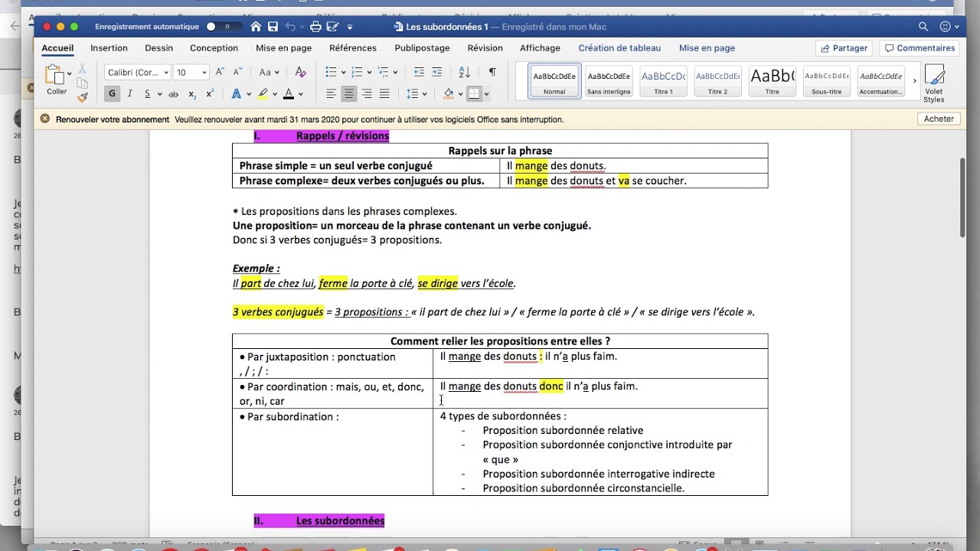Screen dimensions: 980x551
Task: Apply the Titre 1 style
Action: (x=663, y=81)
